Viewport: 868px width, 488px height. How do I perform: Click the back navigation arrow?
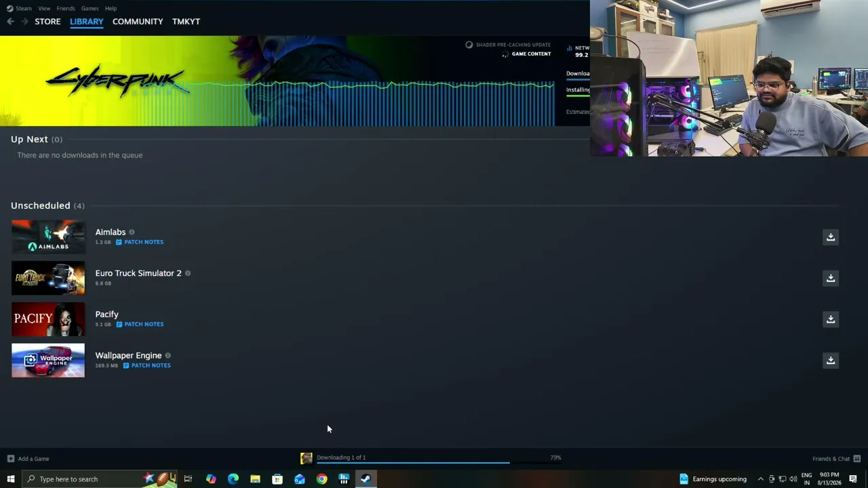[10, 22]
